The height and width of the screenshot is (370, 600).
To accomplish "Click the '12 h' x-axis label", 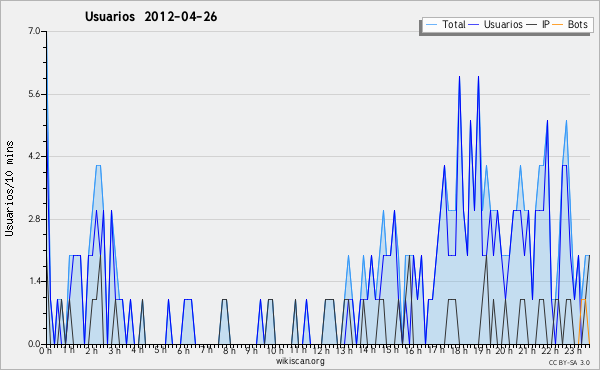I will coord(321,351).
